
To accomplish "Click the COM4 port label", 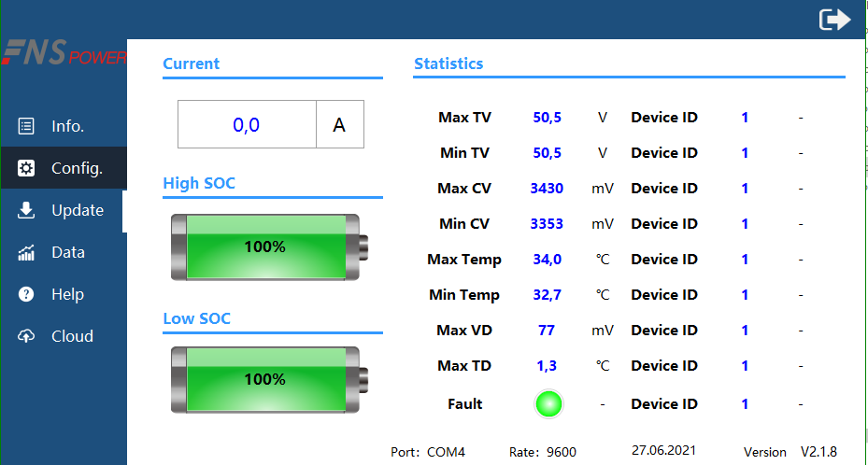I will coord(446,452).
